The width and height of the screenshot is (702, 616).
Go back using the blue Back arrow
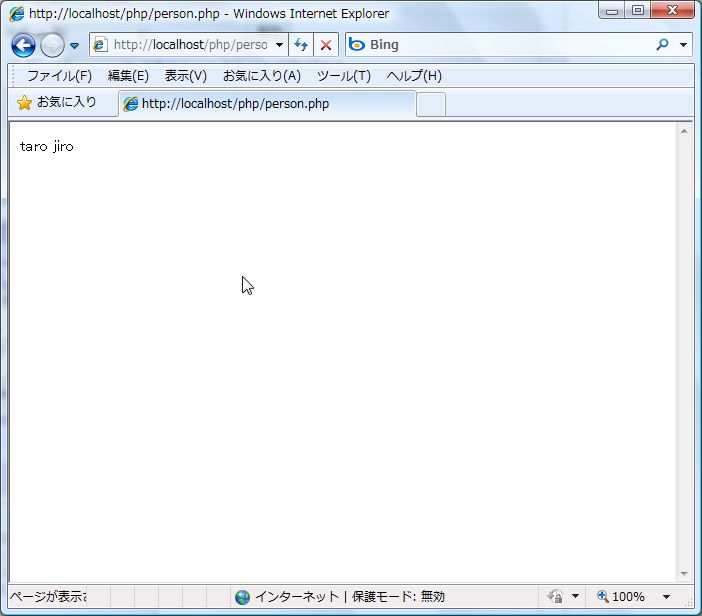coord(23,45)
